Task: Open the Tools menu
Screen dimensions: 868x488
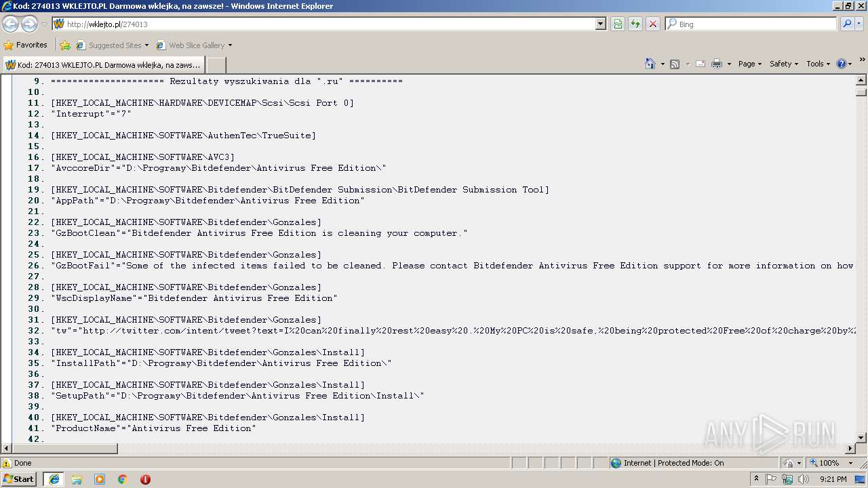Action: [818, 64]
